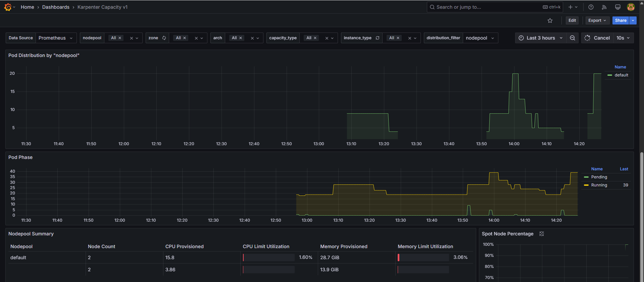The height and width of the screenshot is (282, 644).
Task: Remove the All tag from instance_type filter
Action: [398, 38]
